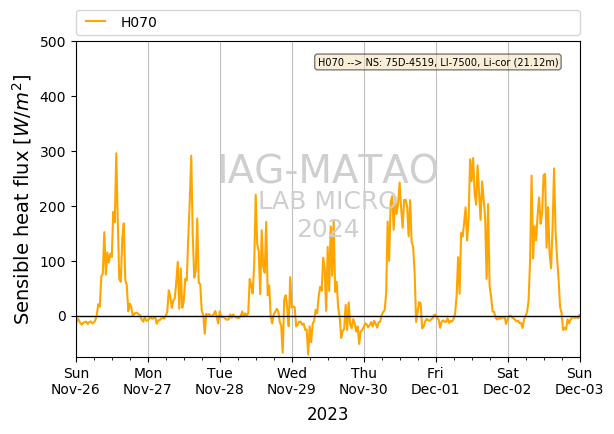Click the Sat Dec-02 date label
614x434 pixels.
507,381
